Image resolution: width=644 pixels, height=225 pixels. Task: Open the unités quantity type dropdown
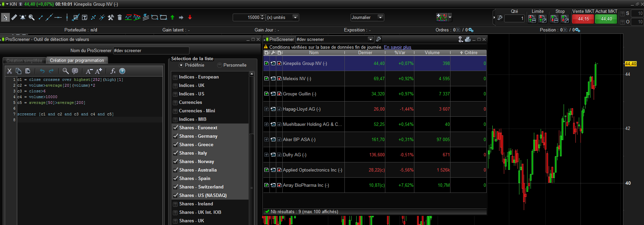click(295, 17)
